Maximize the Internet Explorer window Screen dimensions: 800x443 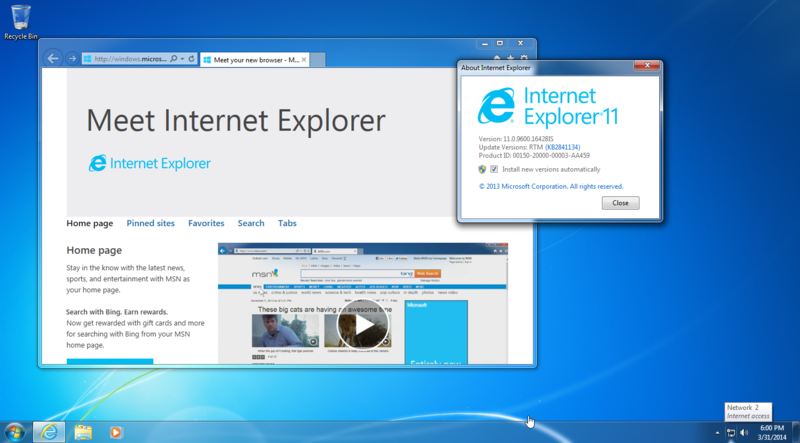point(500,44)
